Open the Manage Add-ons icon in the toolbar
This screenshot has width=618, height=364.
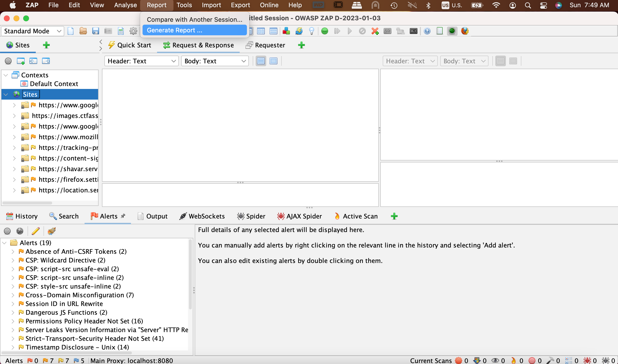286,31
